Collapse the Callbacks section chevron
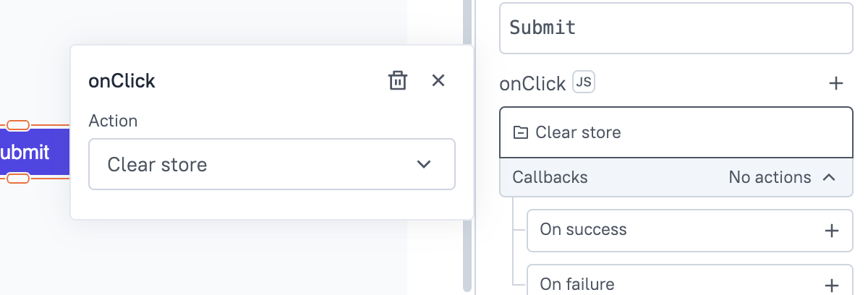This screenshot has width=868, height=295. coord(830,177)
